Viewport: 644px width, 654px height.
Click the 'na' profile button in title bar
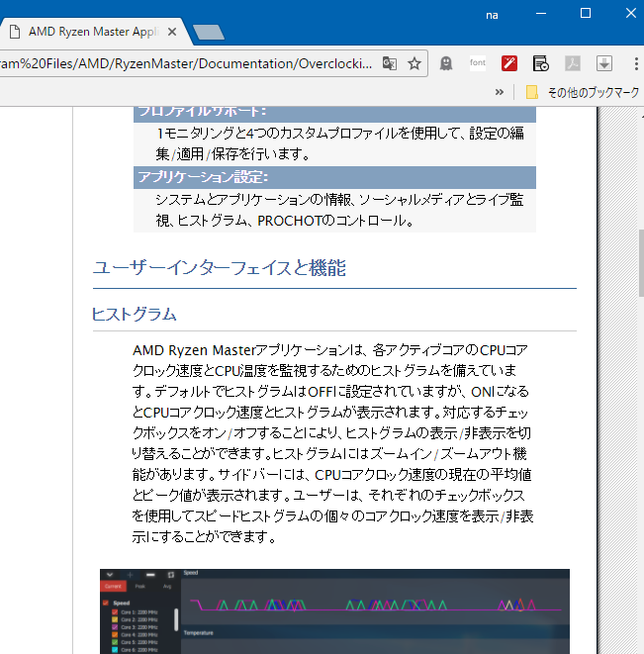492,16
